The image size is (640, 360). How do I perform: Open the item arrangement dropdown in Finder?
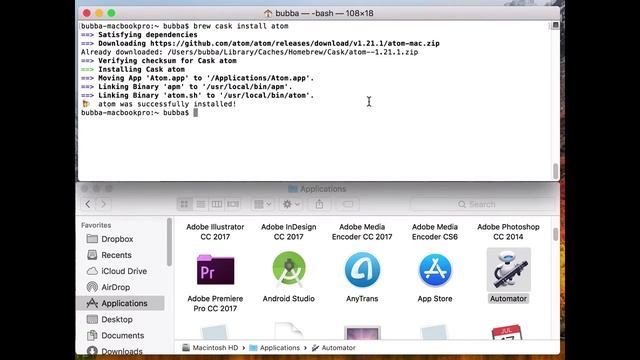263,204
